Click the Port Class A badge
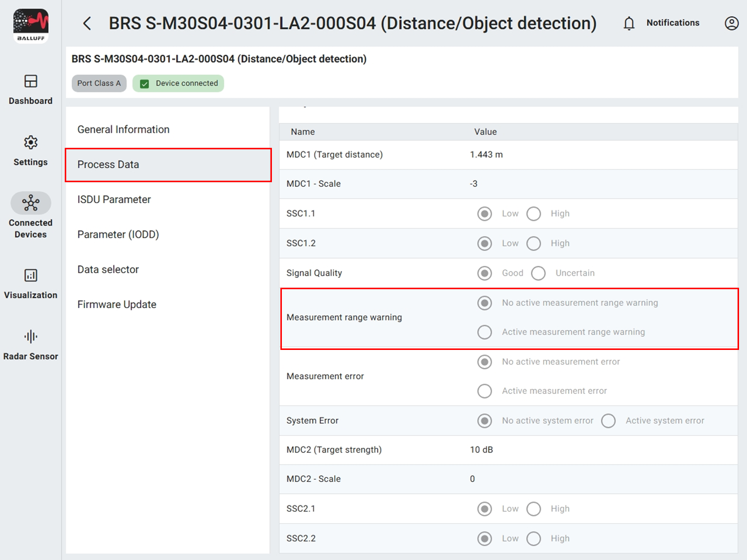Image resolution: width=747 pixels, height=560 pixels. click(99, 83)
